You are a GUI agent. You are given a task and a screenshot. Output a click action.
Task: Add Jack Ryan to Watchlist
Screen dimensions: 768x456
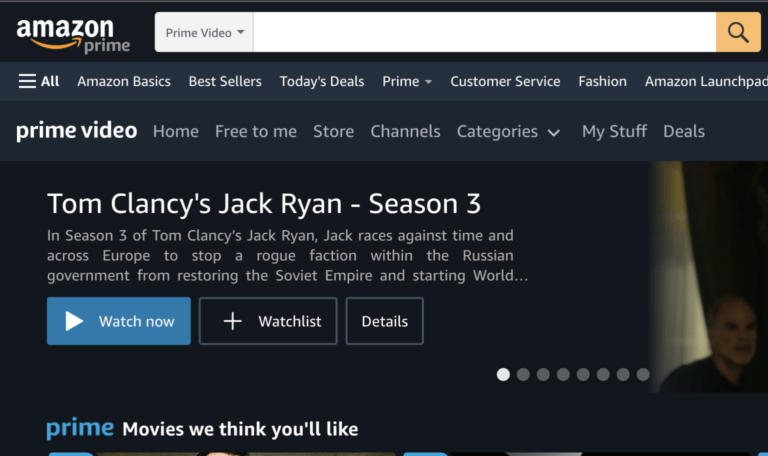[x=268, y=321]
